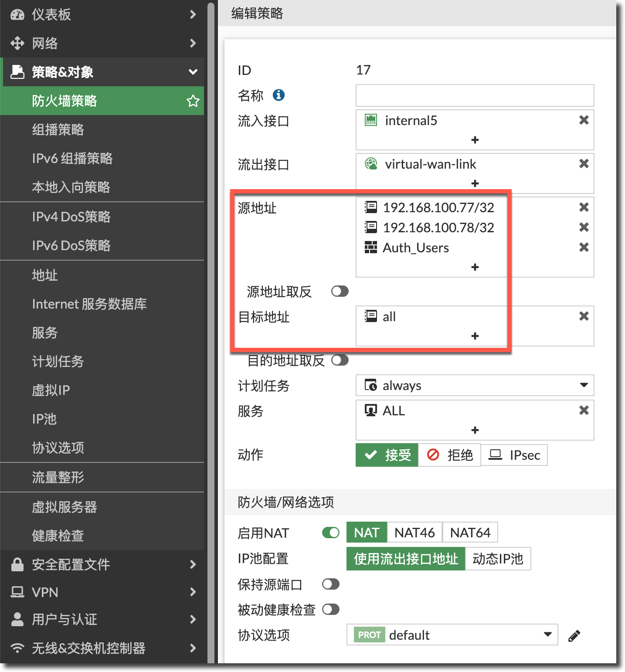Favorite 防火墙策略 with the star icon

pyautogui.click(x=193, y=101)
